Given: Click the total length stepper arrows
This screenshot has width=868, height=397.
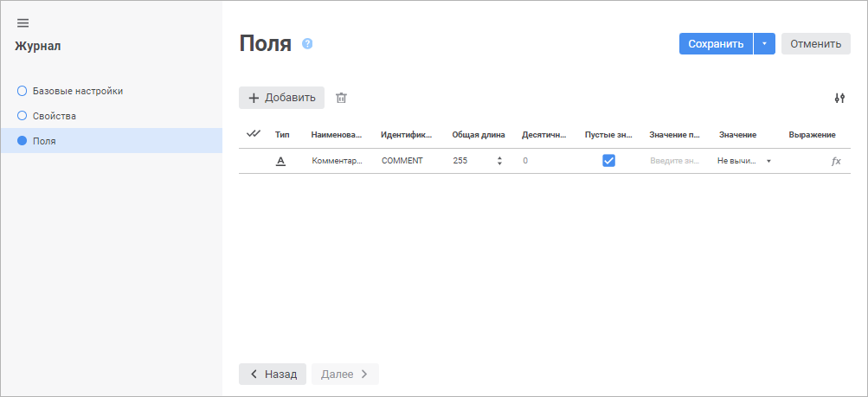Looking at the screenshot, I should 499,161.
